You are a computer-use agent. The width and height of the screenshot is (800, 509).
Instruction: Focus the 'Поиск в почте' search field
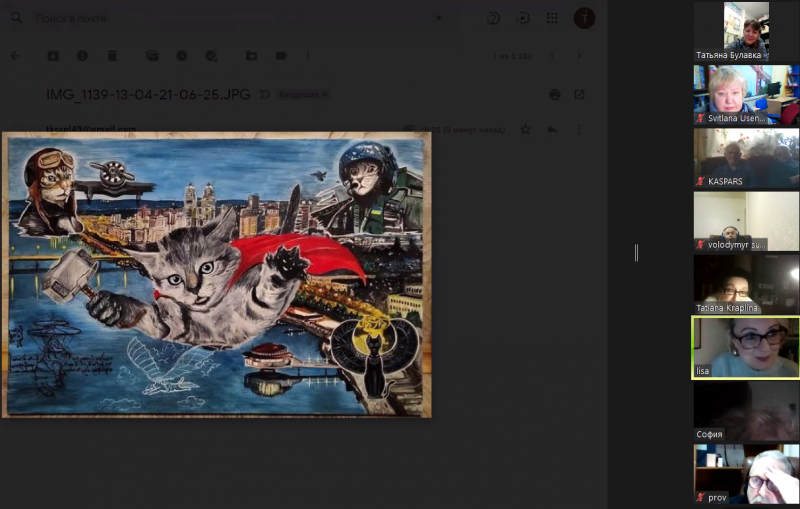coord(230,18)
